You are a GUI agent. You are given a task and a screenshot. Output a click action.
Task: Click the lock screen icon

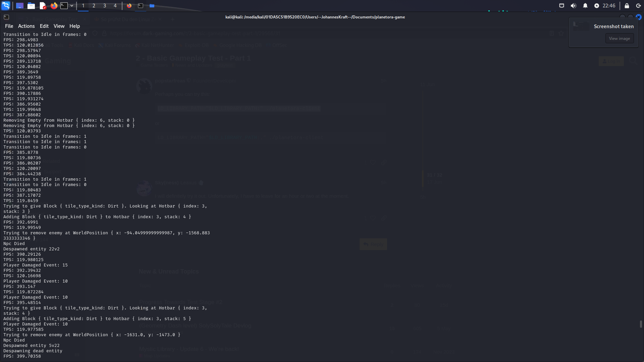627,6
